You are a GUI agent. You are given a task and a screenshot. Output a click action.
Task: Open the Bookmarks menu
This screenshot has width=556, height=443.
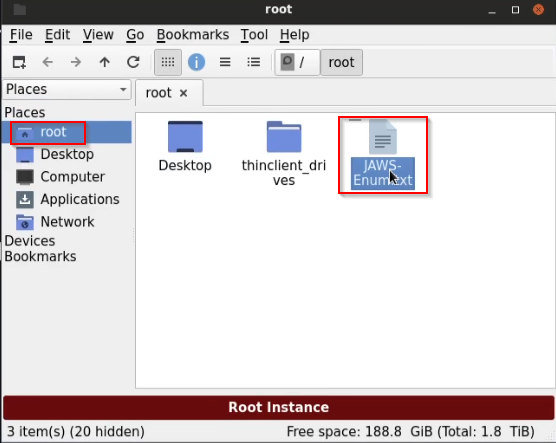tap(193, 35)
